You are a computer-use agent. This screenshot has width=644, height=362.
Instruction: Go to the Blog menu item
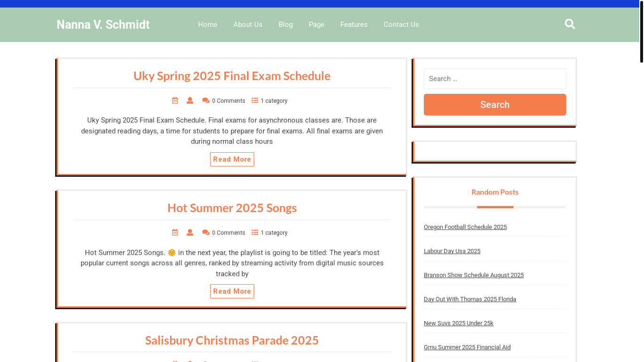point(286,25)
